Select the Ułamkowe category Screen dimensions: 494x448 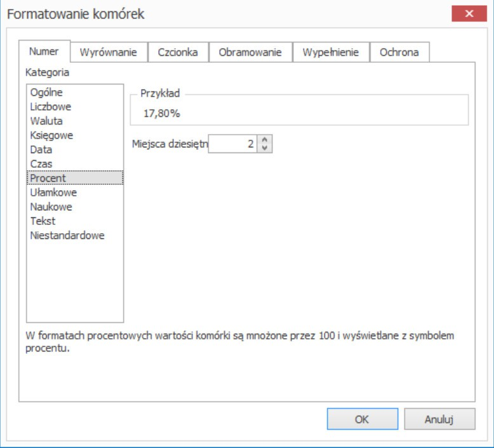coord(53,193)
